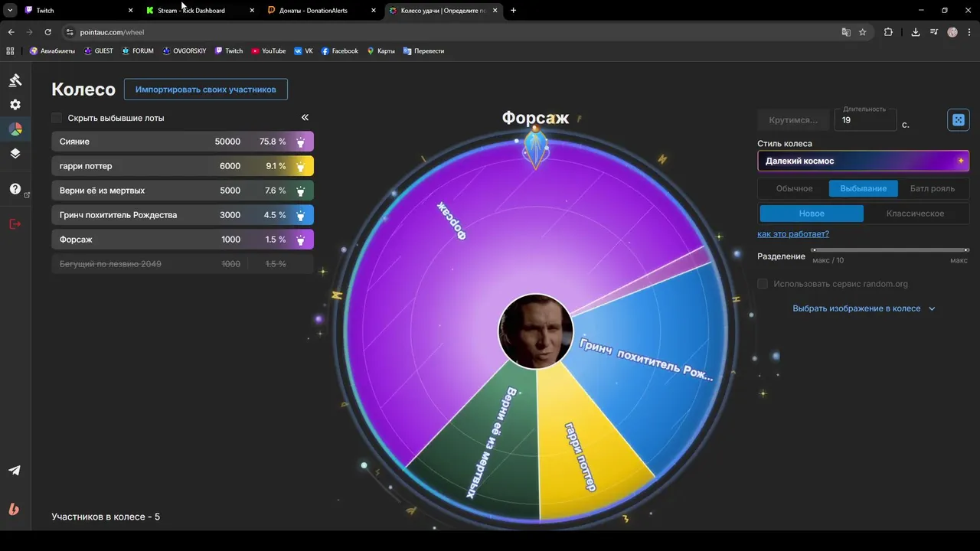Click the Участников в колесе - 5 text

pos(106,517)
